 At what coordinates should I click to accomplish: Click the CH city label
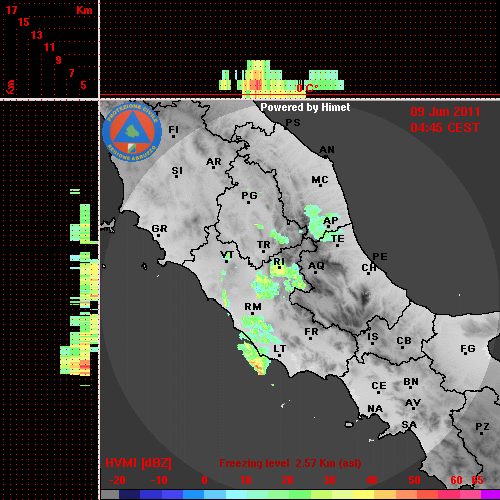[x=369, y=268]
